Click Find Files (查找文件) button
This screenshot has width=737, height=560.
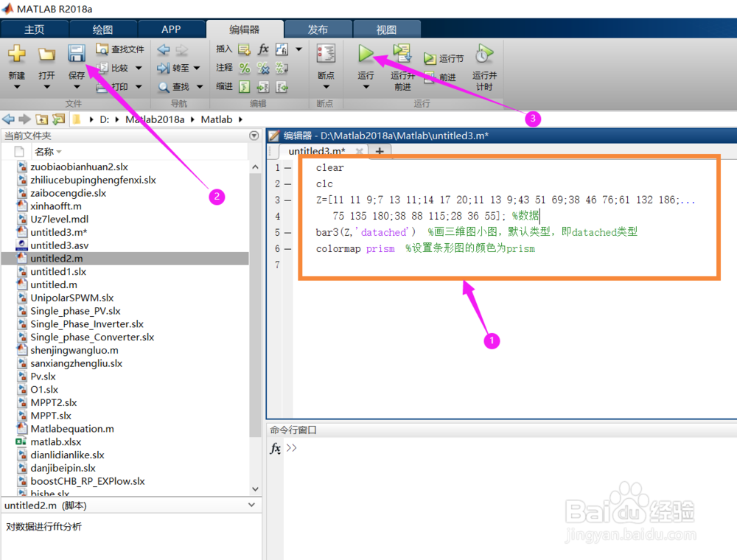[120, 49]
